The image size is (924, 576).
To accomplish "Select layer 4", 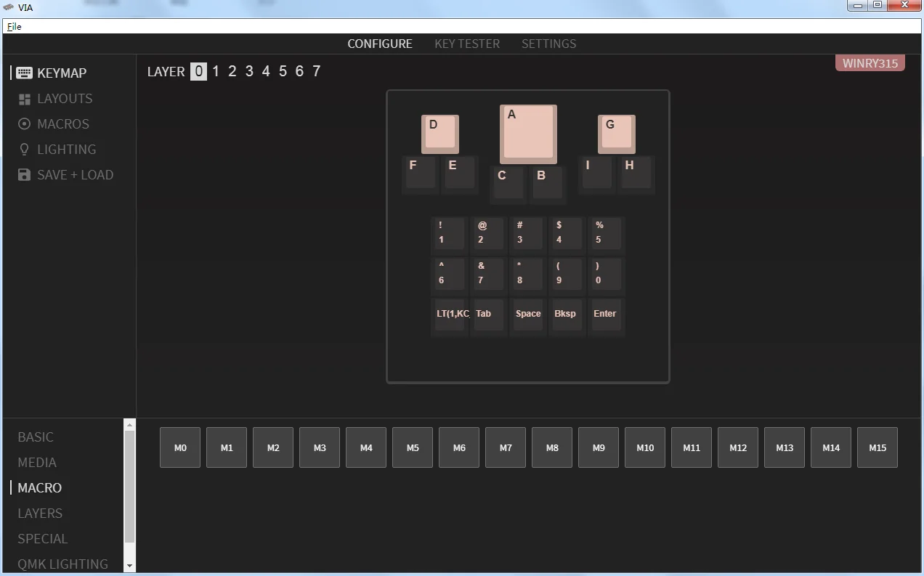I will (266, 71).
